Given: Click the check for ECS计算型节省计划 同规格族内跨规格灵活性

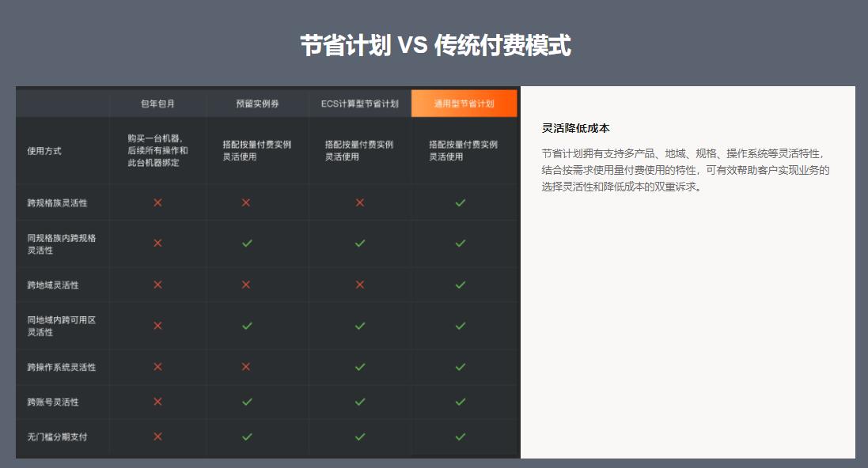Looking at the screenshot, I should (358, 243).
